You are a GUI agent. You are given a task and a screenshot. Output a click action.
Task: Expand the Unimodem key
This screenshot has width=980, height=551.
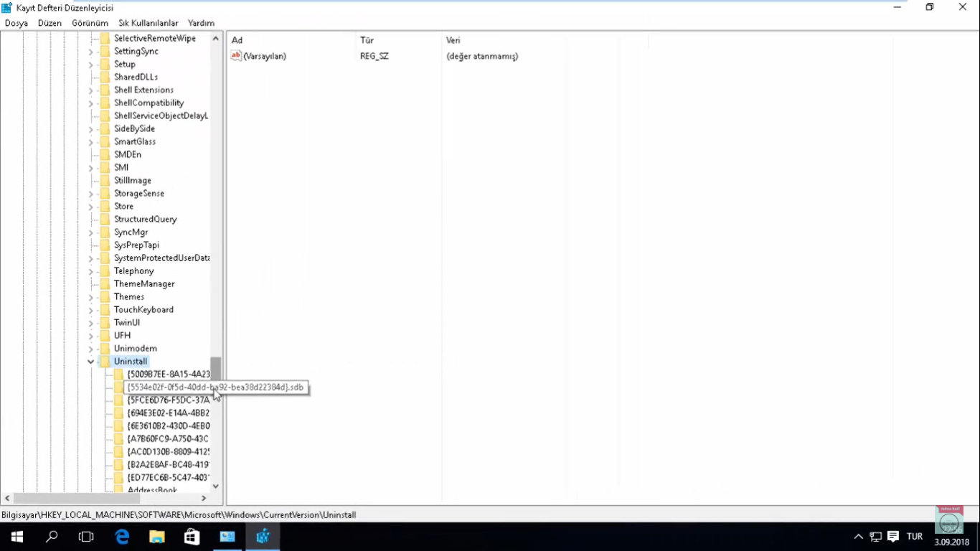91,349
